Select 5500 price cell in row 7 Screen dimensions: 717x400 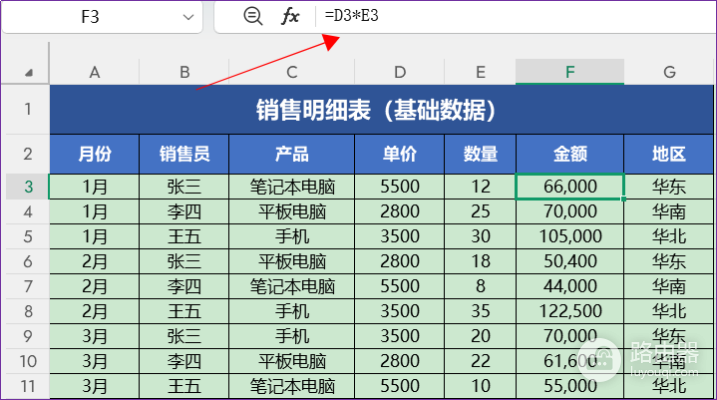click(x=400, y=286)
